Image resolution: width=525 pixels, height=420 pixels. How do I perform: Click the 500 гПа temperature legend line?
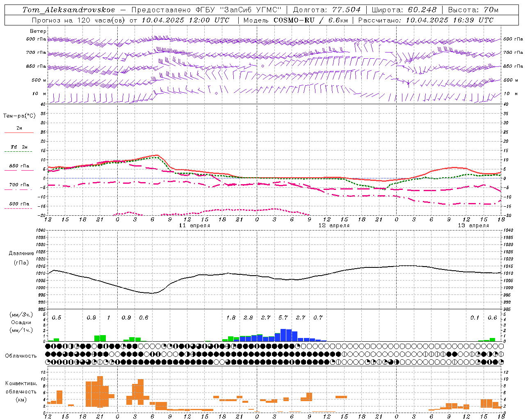point(18,209)
